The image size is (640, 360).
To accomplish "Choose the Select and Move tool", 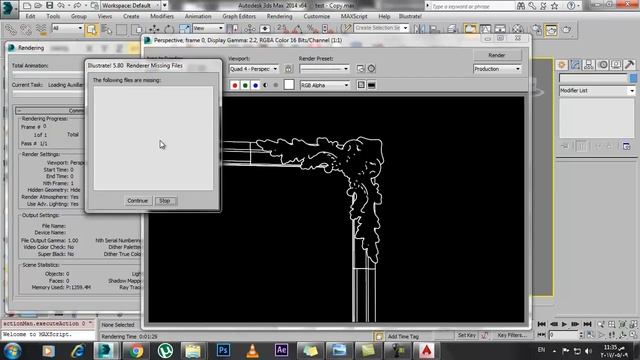I will pos(154,29).
